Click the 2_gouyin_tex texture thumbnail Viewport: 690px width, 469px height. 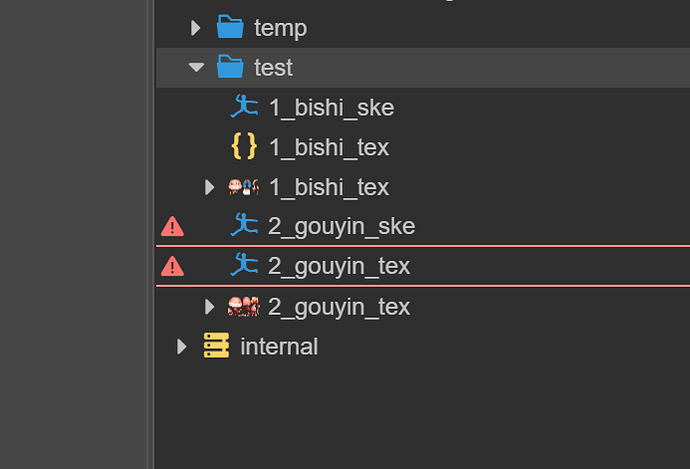tap(244, 306)
